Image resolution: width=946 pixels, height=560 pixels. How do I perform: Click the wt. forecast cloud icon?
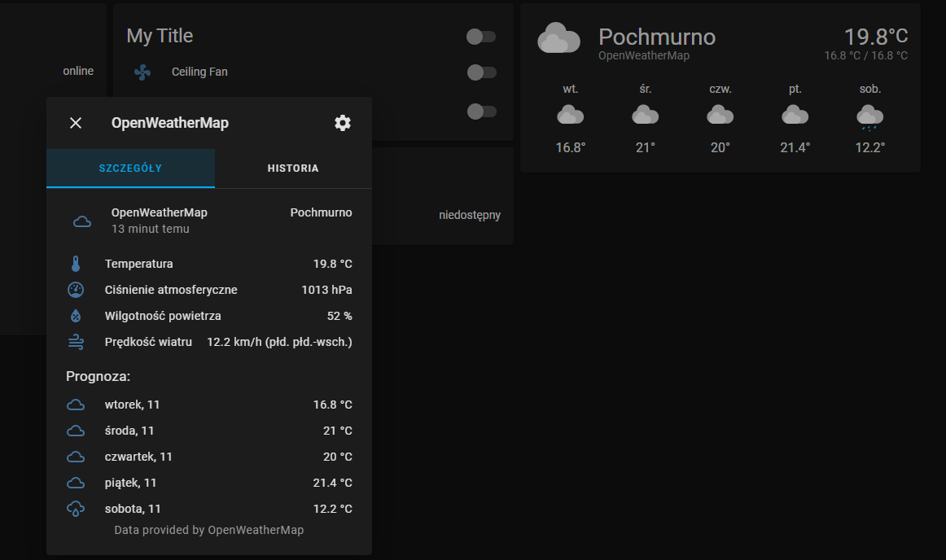pyautogui.click(x=570, y=115)
